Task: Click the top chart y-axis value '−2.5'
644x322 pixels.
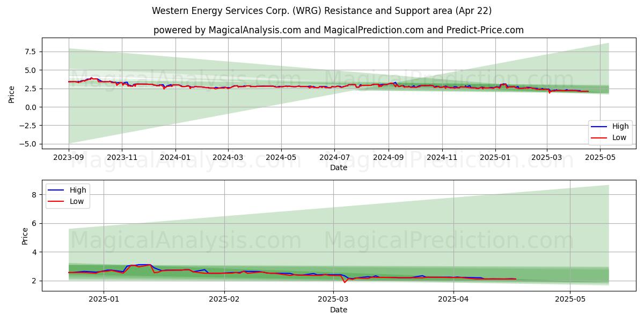Action: pyautogui.click(x=27, y=126)
